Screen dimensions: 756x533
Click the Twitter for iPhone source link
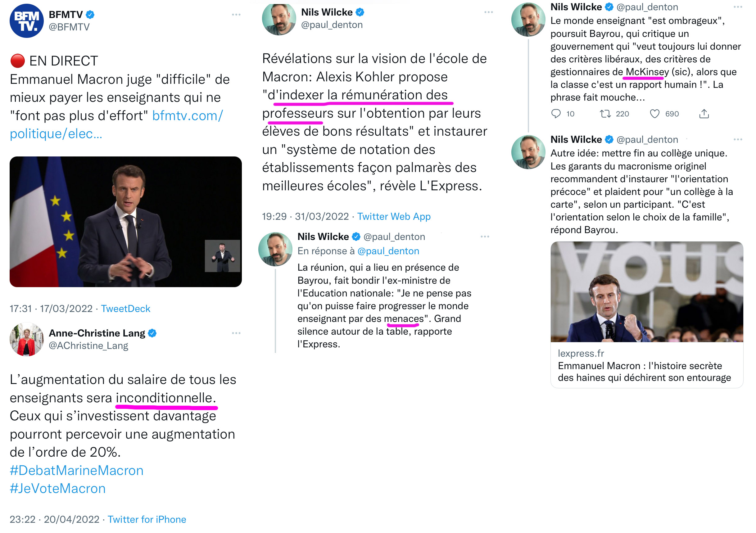[147, 520]
